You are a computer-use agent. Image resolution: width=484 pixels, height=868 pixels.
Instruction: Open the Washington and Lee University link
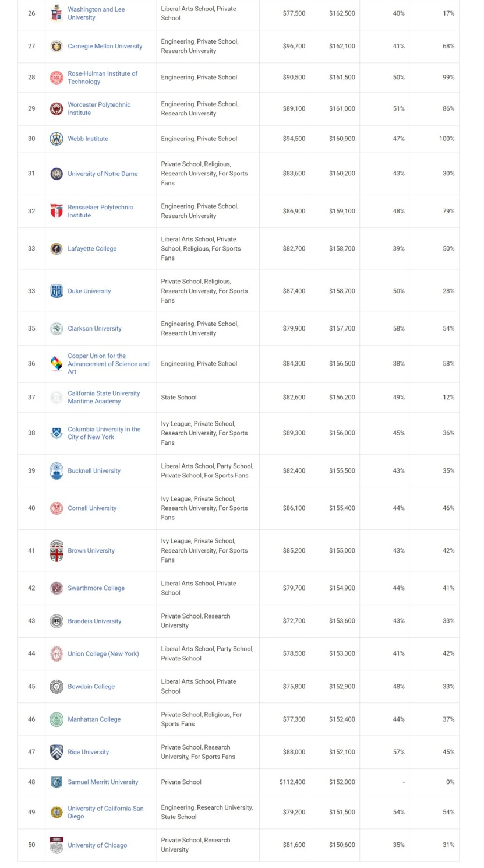(96, 13)
